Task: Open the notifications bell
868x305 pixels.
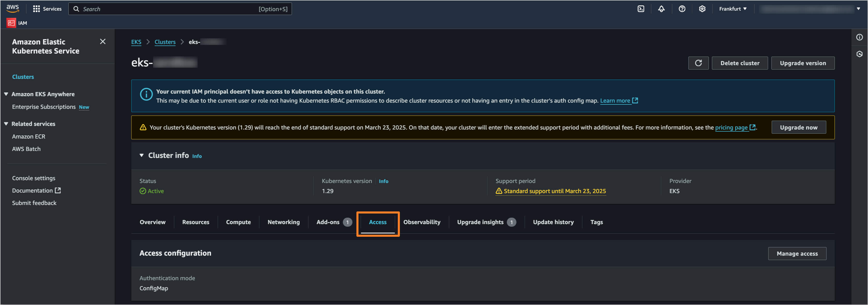Action: click(661, 9)
